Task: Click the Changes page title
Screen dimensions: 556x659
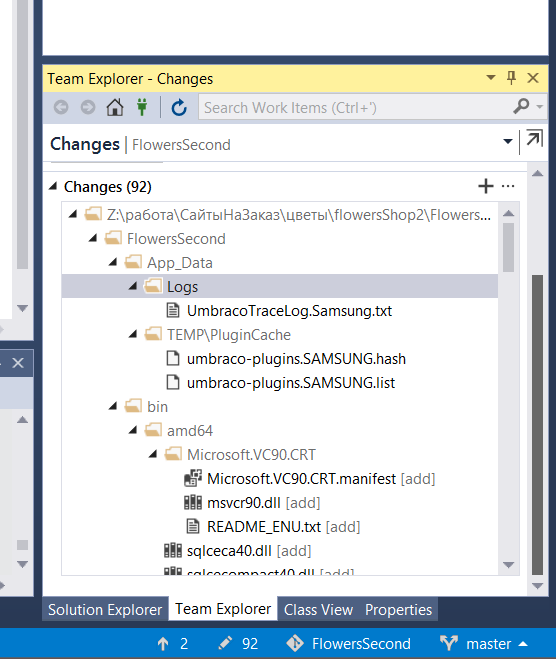Action: tap(85, 144)
